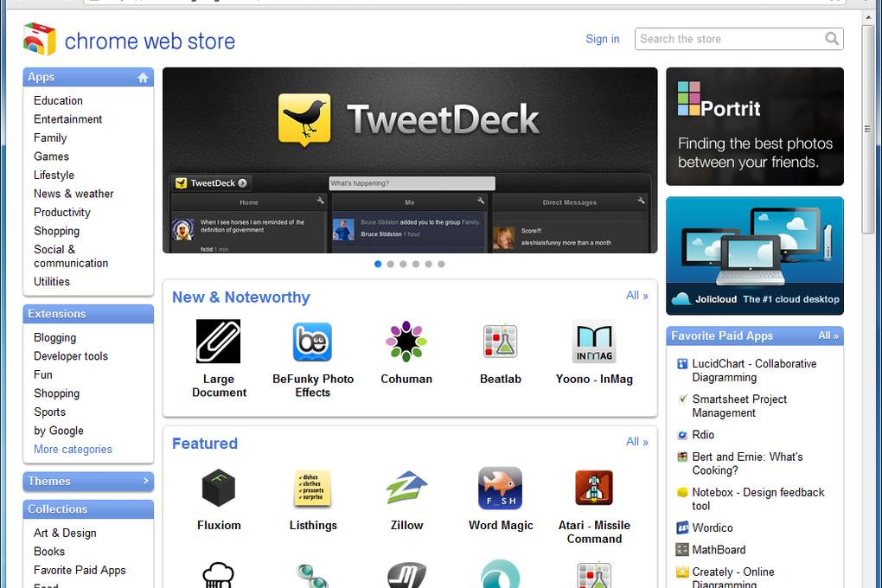This screenshot has width=882, height=588.
Task: Open the Entertainment apps category
Action: (67, 119)
